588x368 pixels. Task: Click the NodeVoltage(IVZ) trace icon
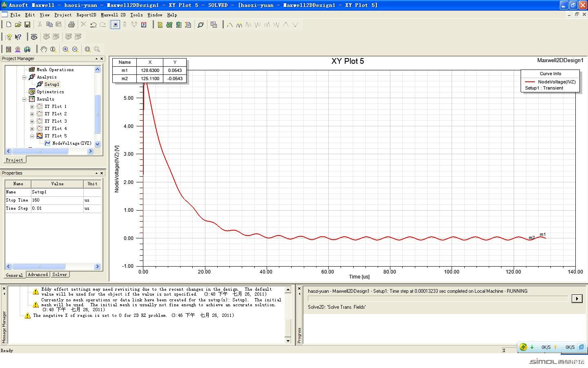48,143
